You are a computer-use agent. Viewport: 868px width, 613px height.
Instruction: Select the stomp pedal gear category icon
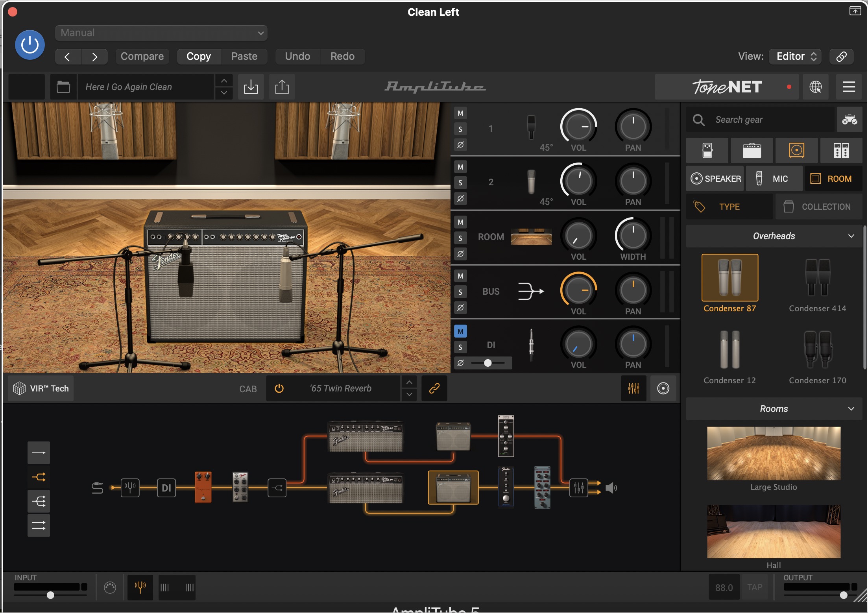coord(707,150)
